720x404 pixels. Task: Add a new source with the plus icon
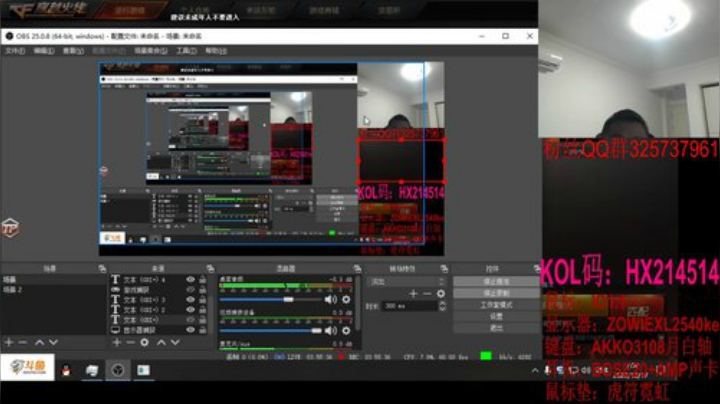click(x=117, y=342)
